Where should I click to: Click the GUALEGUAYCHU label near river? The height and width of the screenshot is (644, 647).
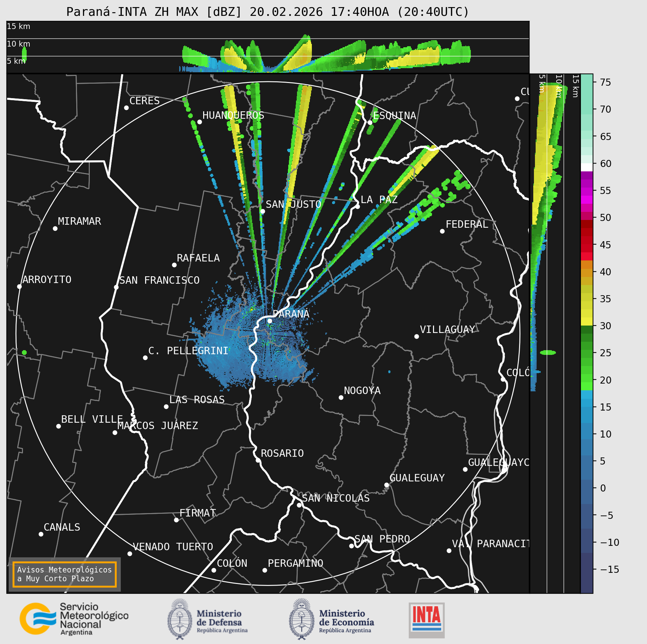pyautogui.click(x=498, y=463)
